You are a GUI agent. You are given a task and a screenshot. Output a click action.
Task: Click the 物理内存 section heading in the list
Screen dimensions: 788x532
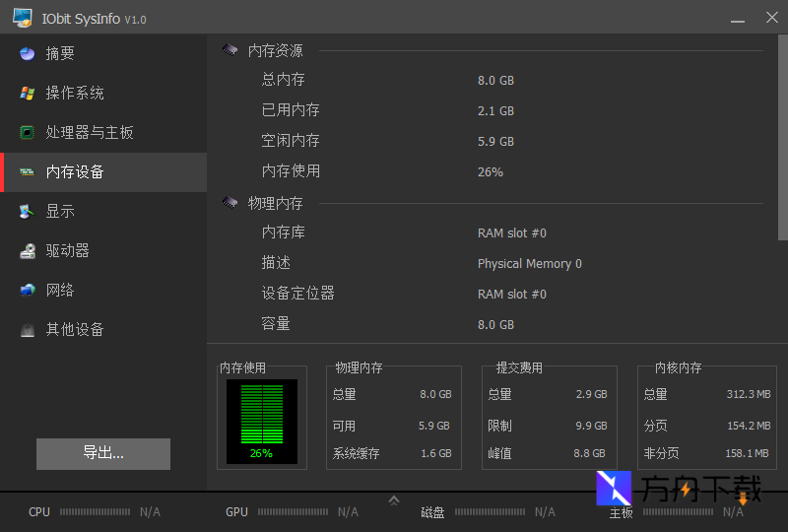click(276, 203)
